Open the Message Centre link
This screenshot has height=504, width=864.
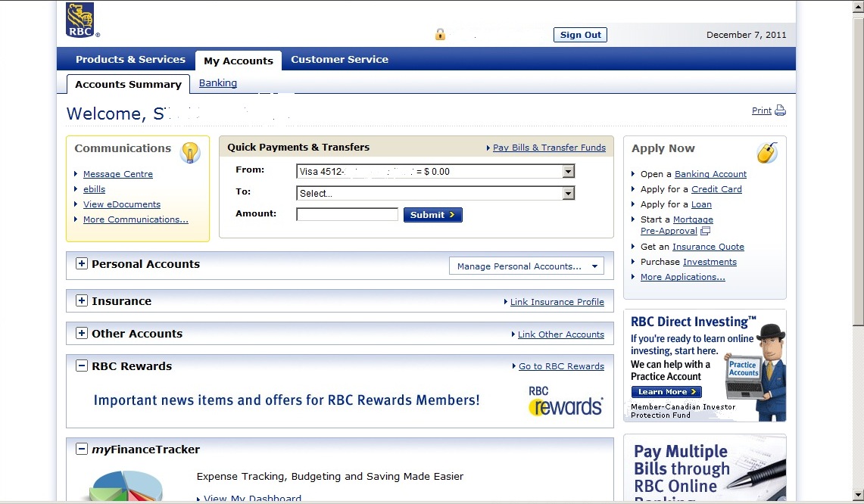118,174
